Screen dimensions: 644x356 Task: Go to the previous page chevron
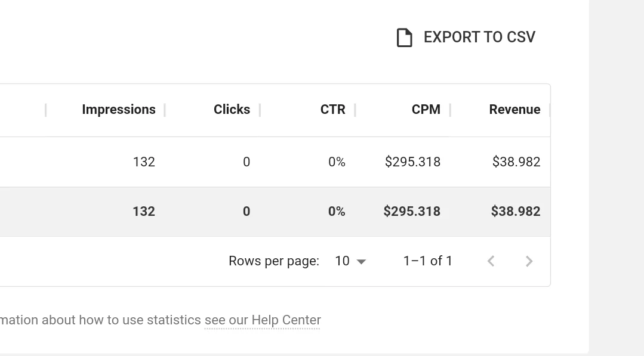(491, 261)
